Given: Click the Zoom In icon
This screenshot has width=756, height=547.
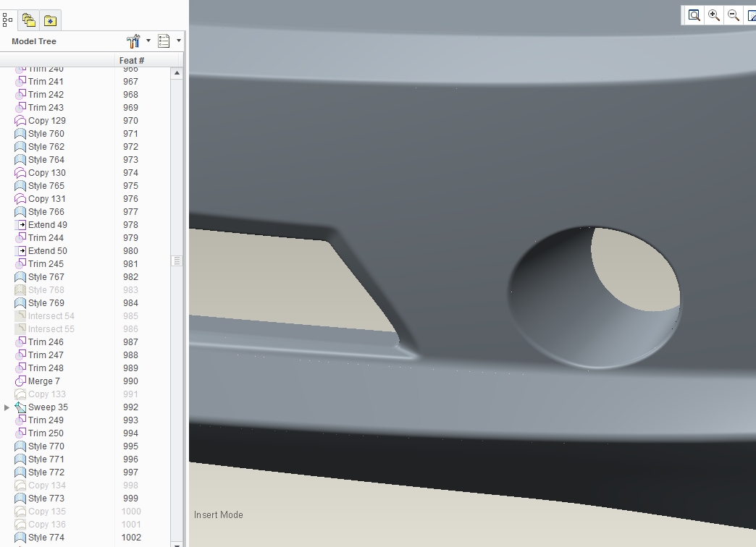Looking at the screenshot, I should click(x=714, y=15).
